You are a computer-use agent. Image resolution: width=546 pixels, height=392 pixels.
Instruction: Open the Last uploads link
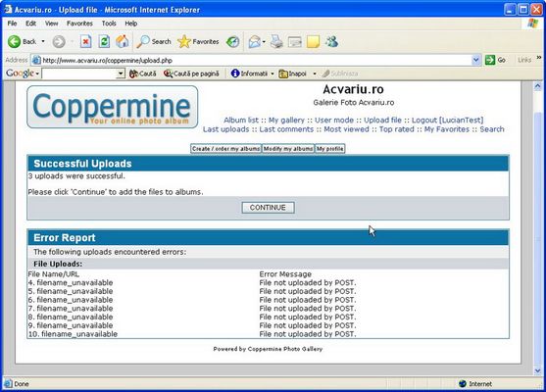click(x=225, y=129)
